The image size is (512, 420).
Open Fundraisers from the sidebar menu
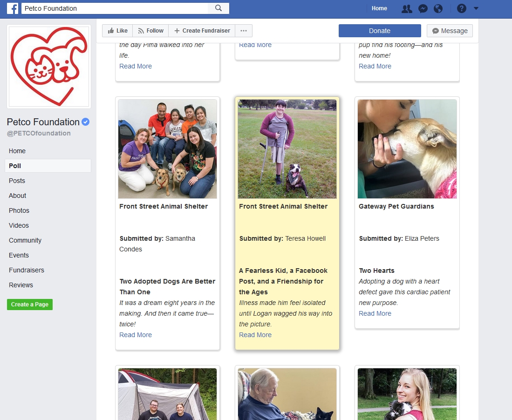point(27,270)
